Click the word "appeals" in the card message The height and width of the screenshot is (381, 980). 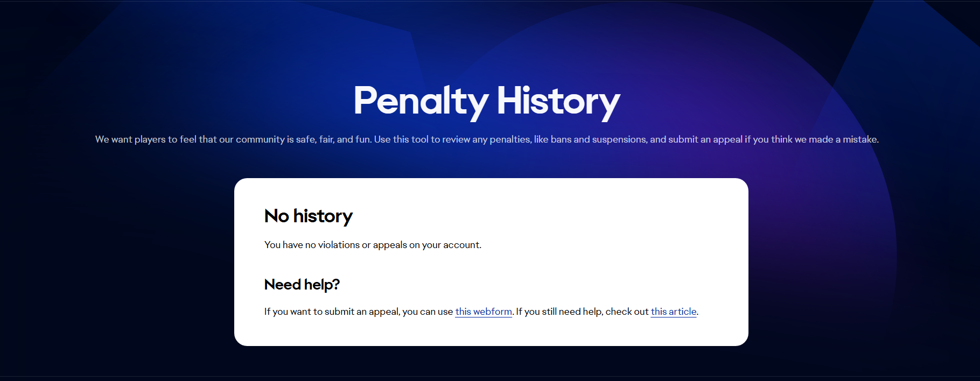[x=390, y=245]
